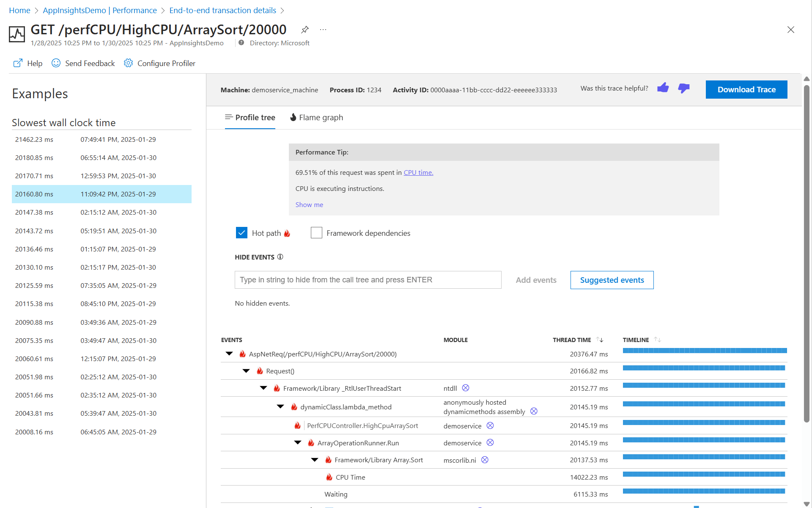Uncheck the Hot path checkbox
The width and height of the screenshot is (812, 508).
coord(241,233)
